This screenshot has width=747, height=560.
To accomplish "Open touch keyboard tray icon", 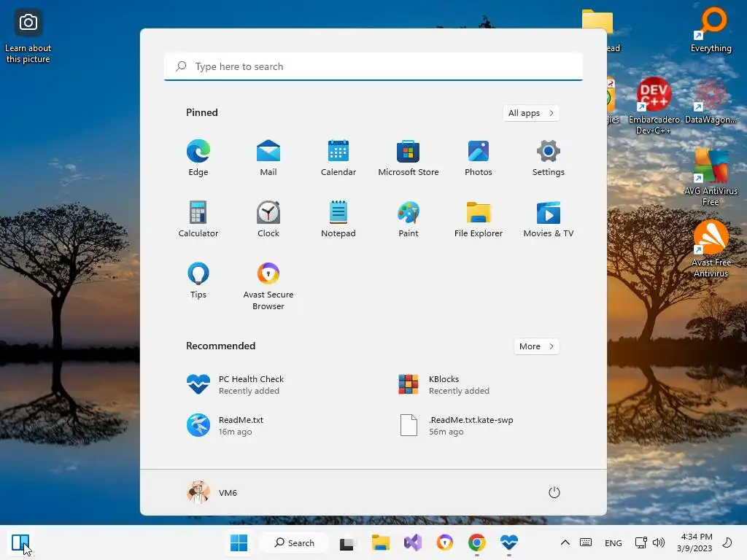I will [x=586, y=542].
